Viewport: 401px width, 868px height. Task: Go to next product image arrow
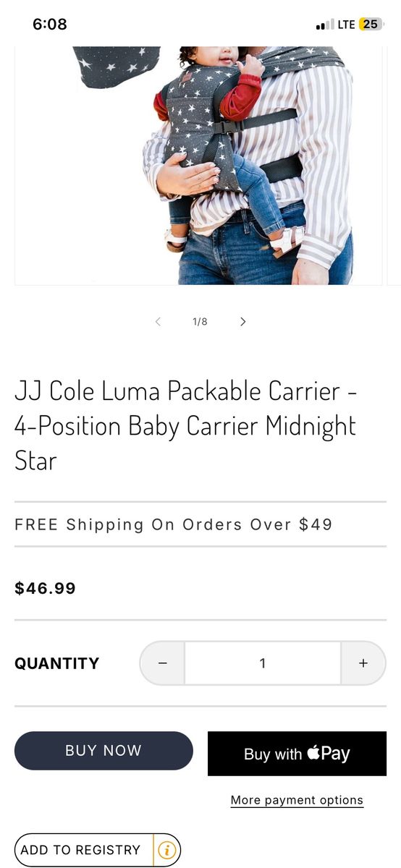pyautogui.click(x=243, y=321)
